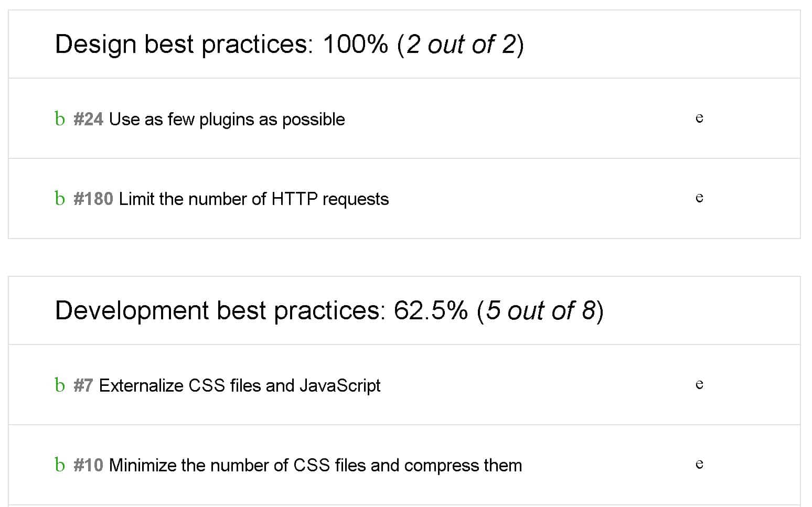Click the green status icon beside #180
Viewport: 812px width, 507px height.
pyautogui.click(x=60, y=199)
